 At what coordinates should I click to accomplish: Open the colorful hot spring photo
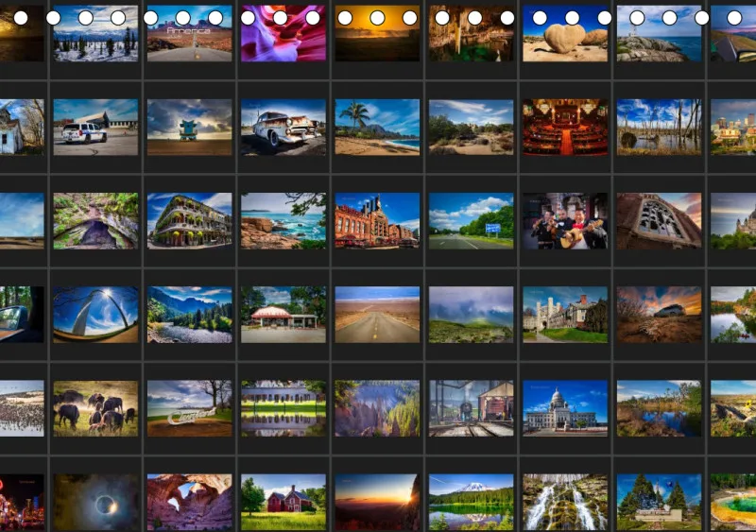733,502
